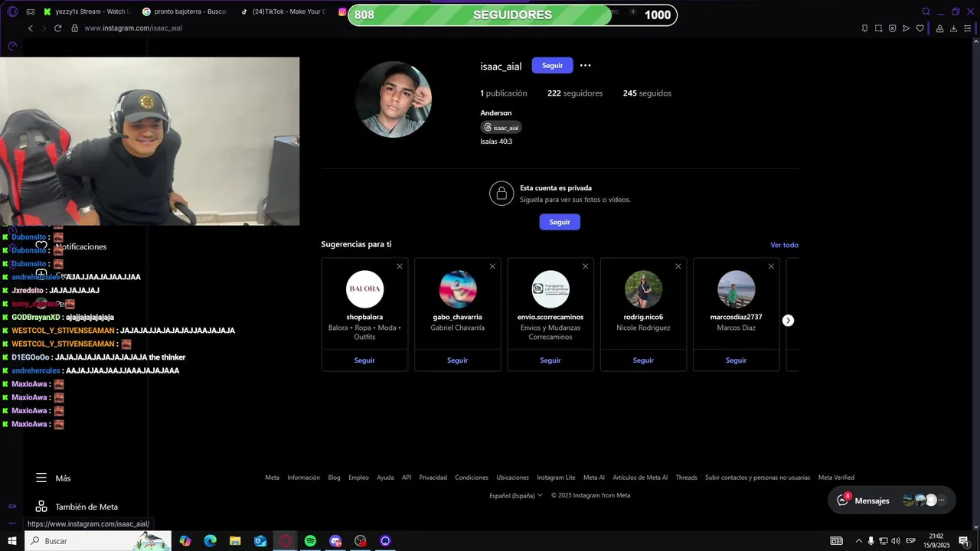Image resolution: width=980 pixels, height=551 pixels.
Task: Follow rodrig.nico6 with its Seguir button
Action: coord(643,360)
